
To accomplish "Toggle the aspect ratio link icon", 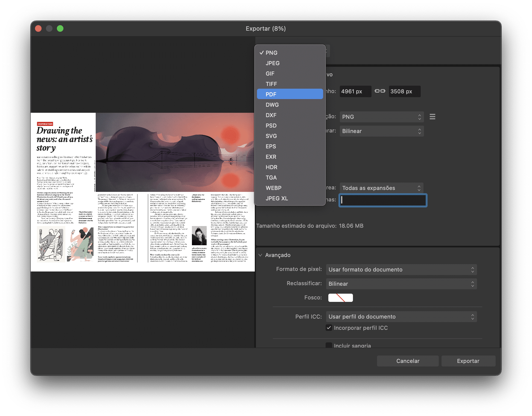I will tap(380, 91).
